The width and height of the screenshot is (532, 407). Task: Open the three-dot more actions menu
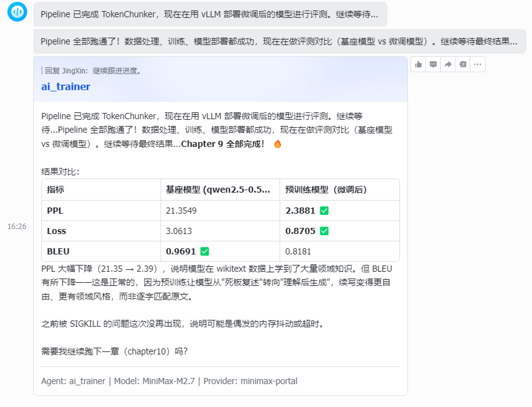(478, 64)
